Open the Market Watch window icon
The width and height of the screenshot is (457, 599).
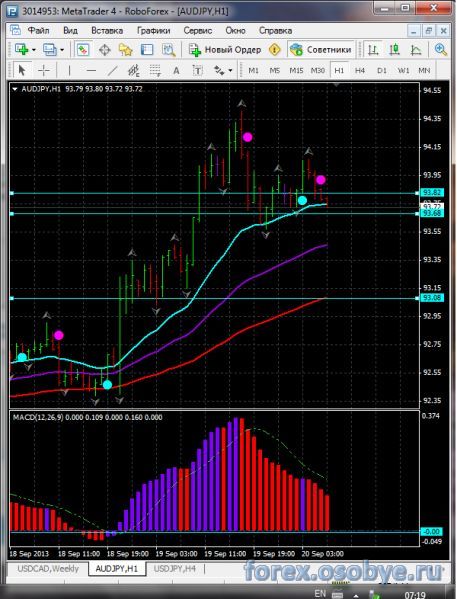[x=83, y=50]
